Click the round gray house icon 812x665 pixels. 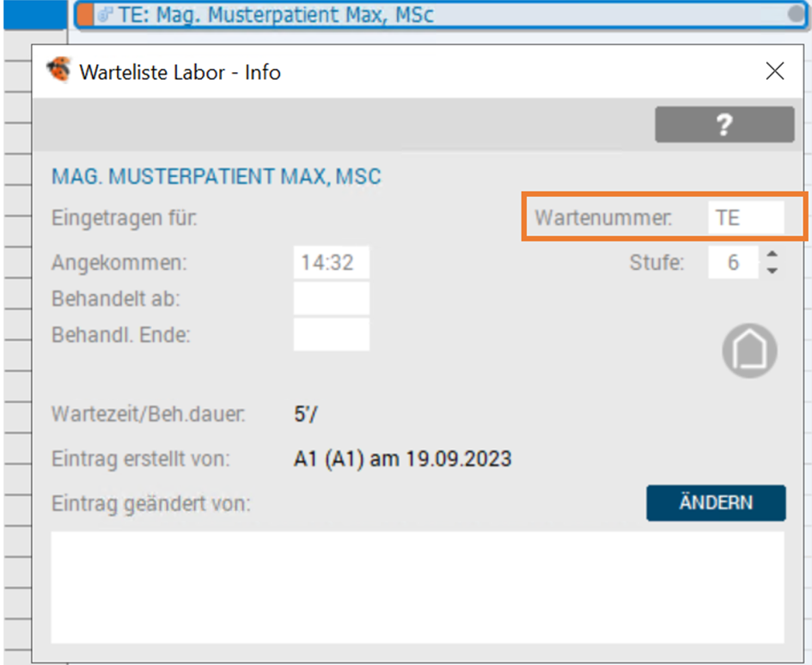[x=749, y=351]
